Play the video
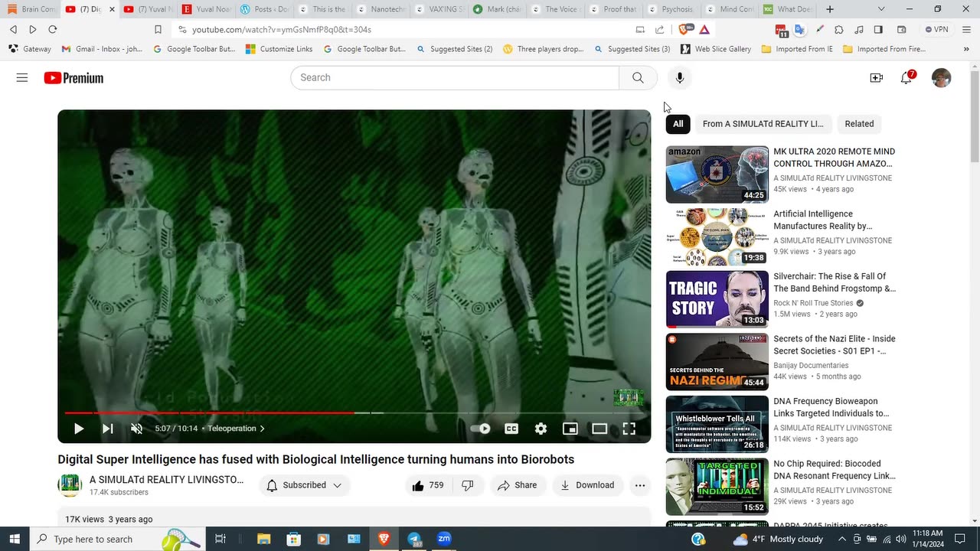This screenshot has height=551, width=980. [78, 429]
